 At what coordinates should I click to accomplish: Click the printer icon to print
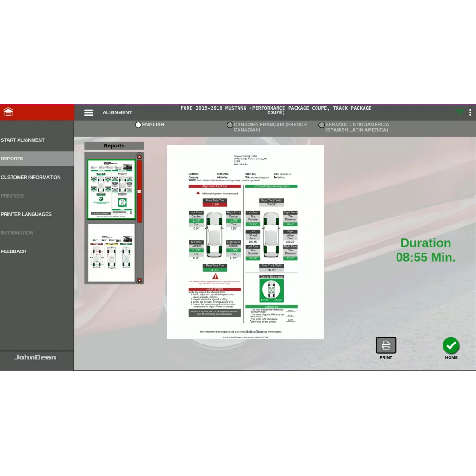click(x=385, y=345)
